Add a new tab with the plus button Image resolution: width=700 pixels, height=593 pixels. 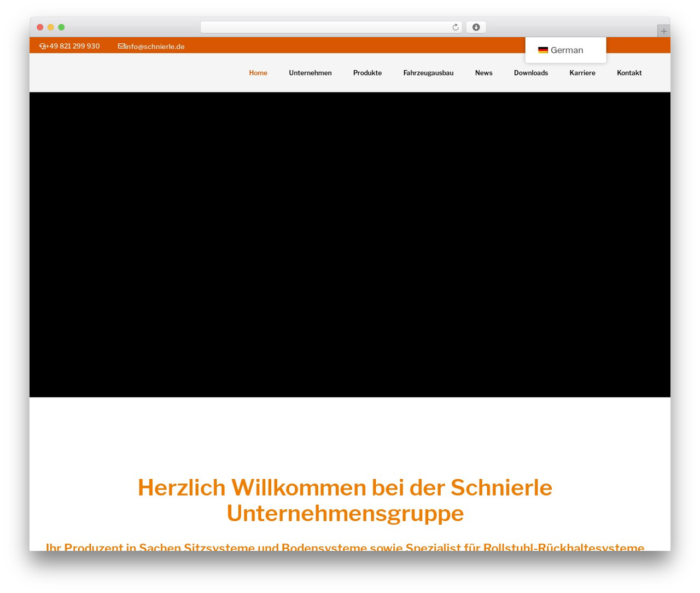click(663, 31)
